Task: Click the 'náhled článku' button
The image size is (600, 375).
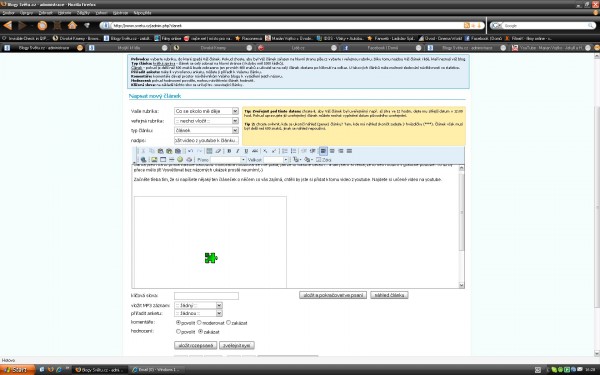Action: coord(389,295)
